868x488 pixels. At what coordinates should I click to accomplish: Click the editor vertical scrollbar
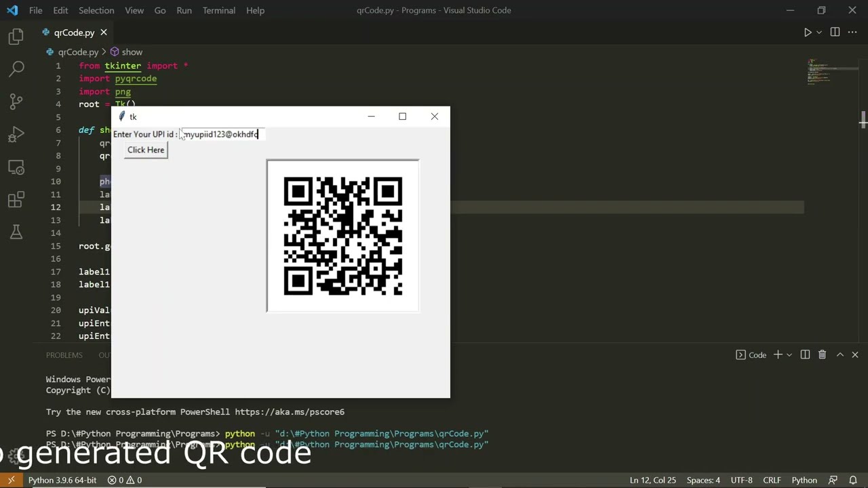[x=863, y=120]
